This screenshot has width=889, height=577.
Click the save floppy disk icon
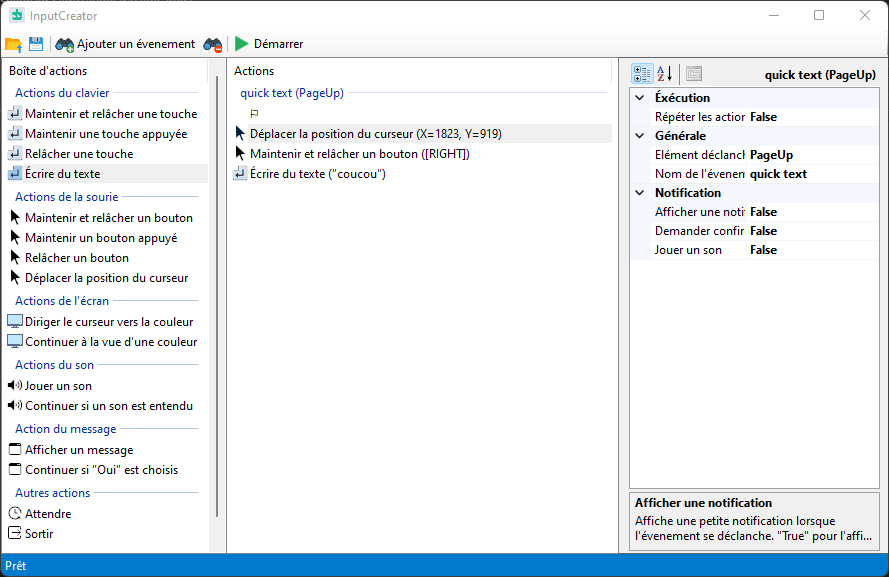pyautogui.click(x=36, y=44)
